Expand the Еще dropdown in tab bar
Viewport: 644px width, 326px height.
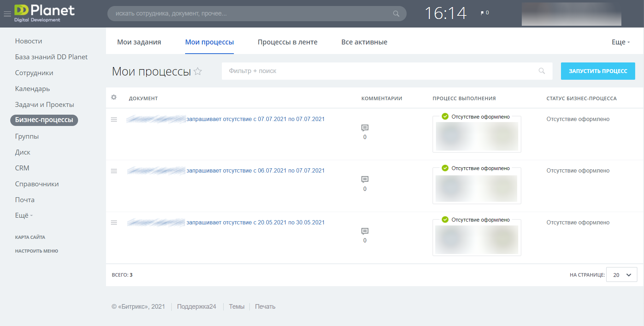click(x=621, y=42)
